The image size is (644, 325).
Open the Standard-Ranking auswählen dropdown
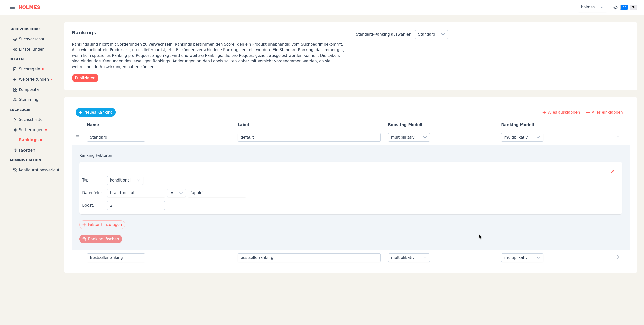click(x=431, y=34)
